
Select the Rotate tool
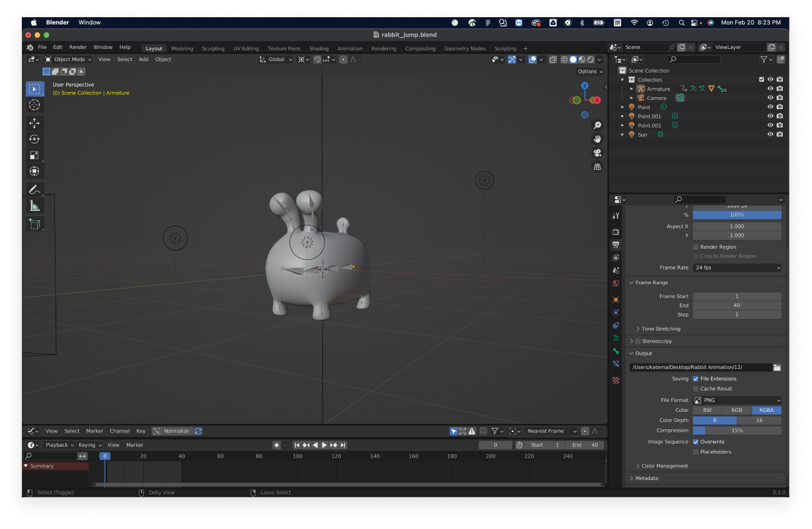(x=34, y=139)
